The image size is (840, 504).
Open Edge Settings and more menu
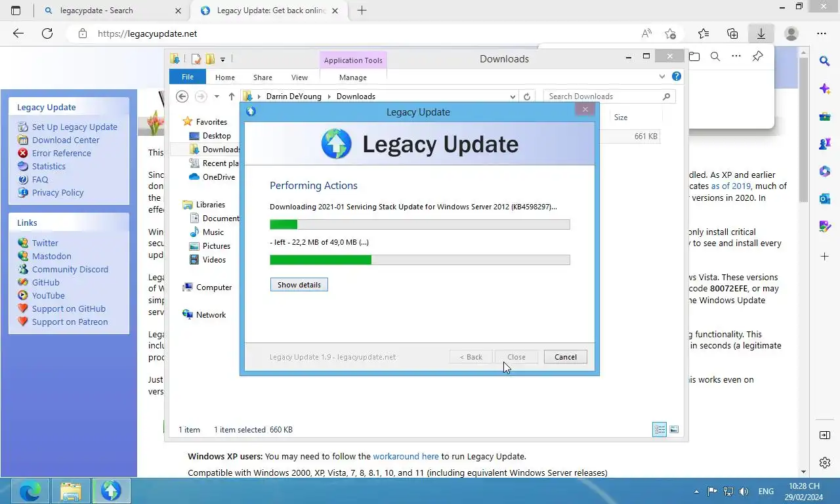click(x=822, y=33)
